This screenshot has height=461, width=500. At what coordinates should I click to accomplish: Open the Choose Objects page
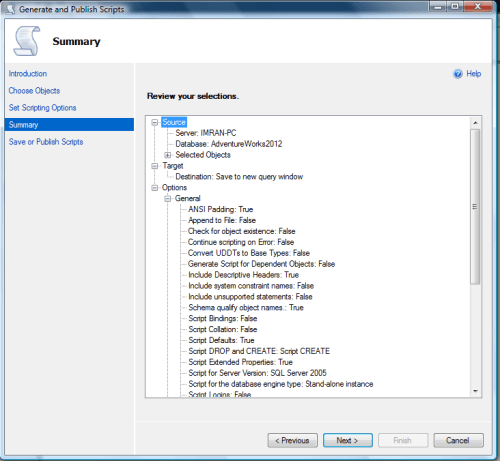(34, 91)
